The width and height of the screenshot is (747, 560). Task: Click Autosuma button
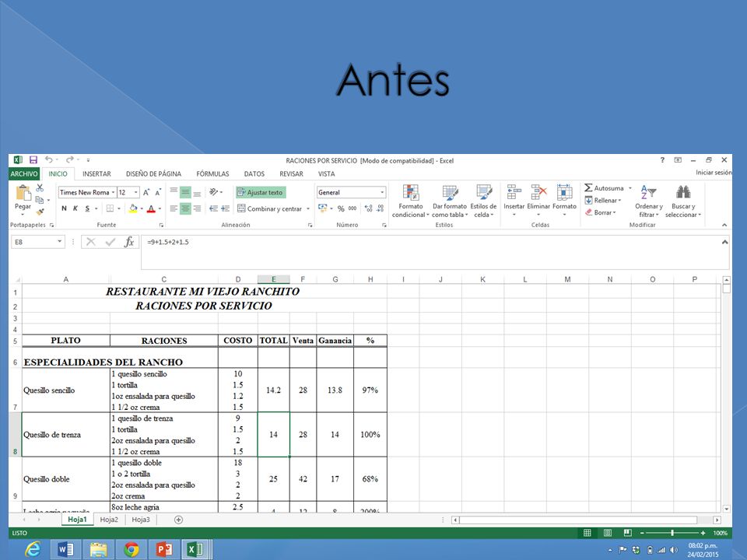604,188
